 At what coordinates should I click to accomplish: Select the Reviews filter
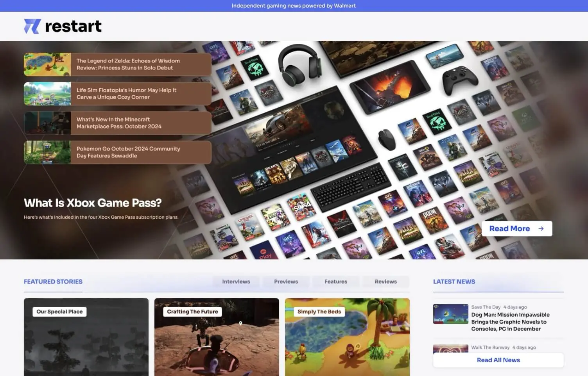(385, 282)
